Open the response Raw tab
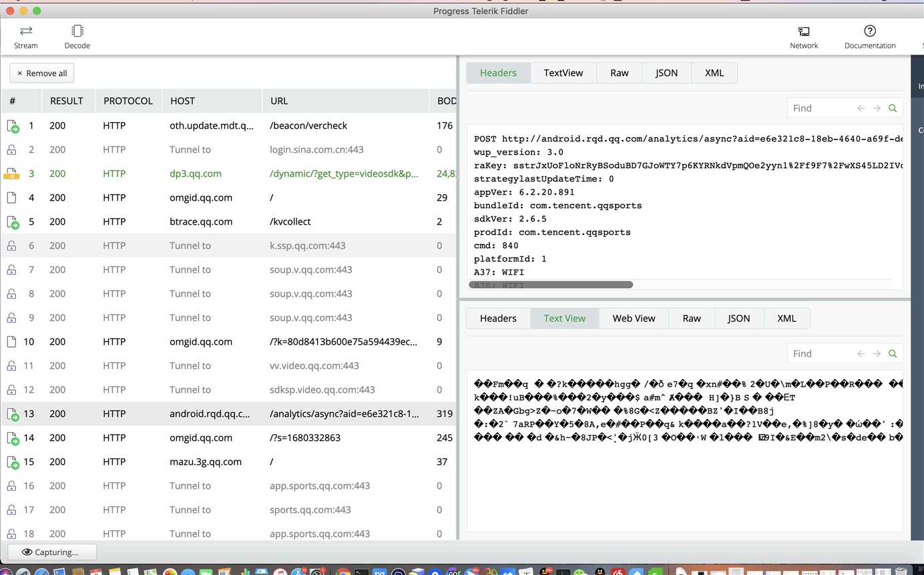The width and height of the screenshot is (924, 575). 692,318
